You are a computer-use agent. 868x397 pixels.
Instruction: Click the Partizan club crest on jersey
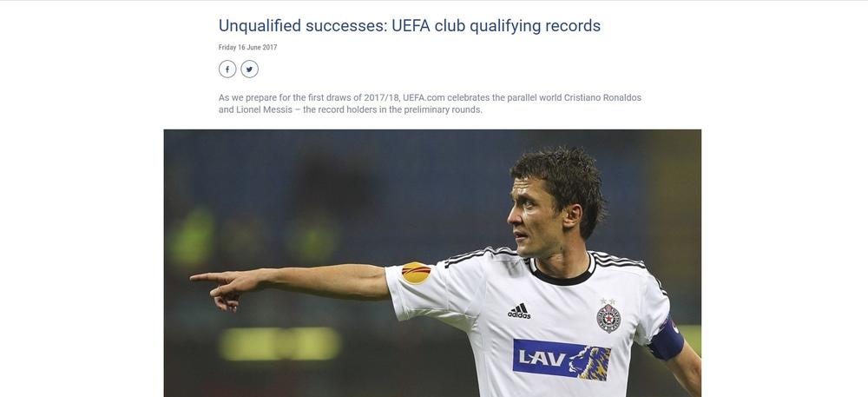(x=608, y=318)
